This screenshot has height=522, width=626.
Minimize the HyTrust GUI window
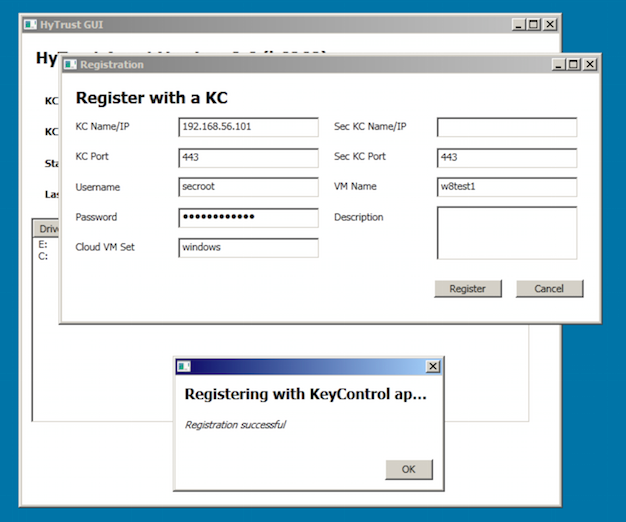click(519, 24)
